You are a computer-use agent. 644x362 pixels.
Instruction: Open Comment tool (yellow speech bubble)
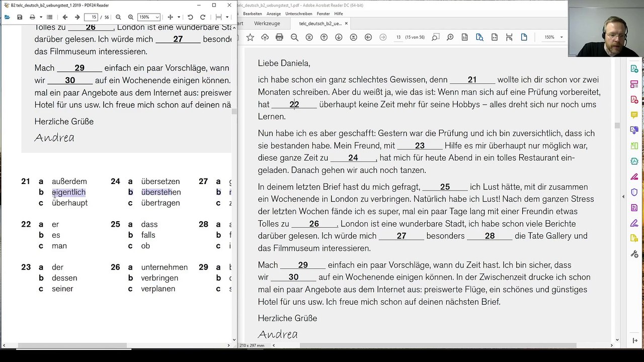pos(634,115)
